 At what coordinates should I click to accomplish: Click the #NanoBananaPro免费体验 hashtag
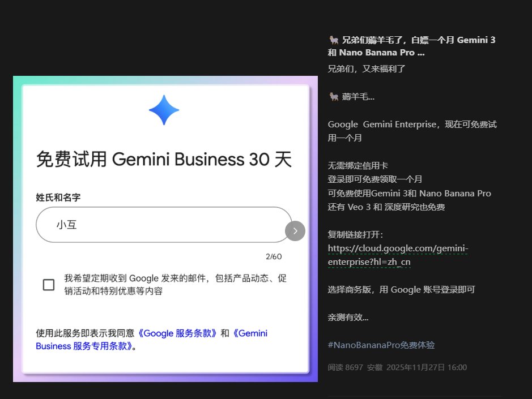click(x=381, y=345)
